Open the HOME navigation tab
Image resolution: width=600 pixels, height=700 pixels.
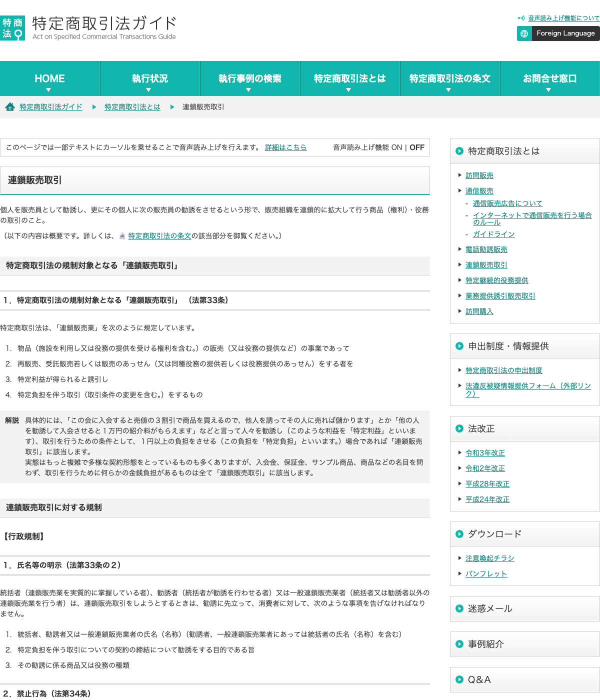click(50, 78)
